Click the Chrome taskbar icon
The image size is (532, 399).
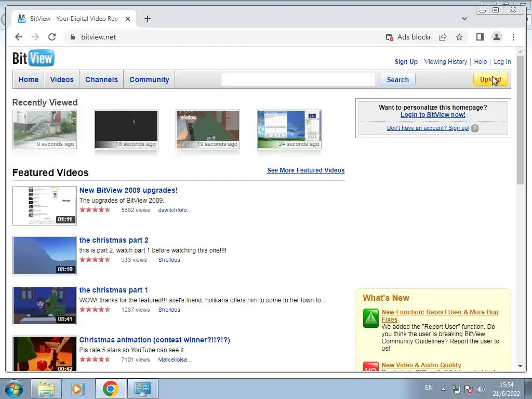(x=110, y=389)
